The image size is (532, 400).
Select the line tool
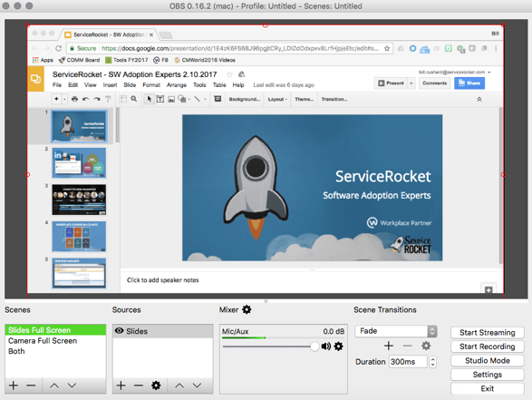click(198, 99)
